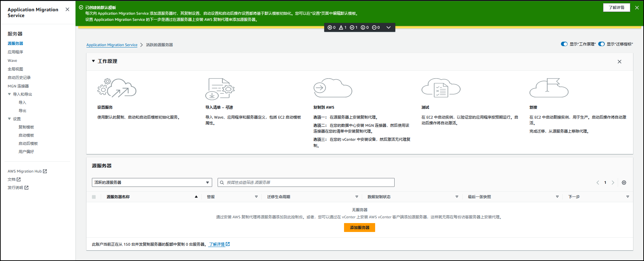Go to next page of servers
644x261 pixels.
(x=613, y=182)
